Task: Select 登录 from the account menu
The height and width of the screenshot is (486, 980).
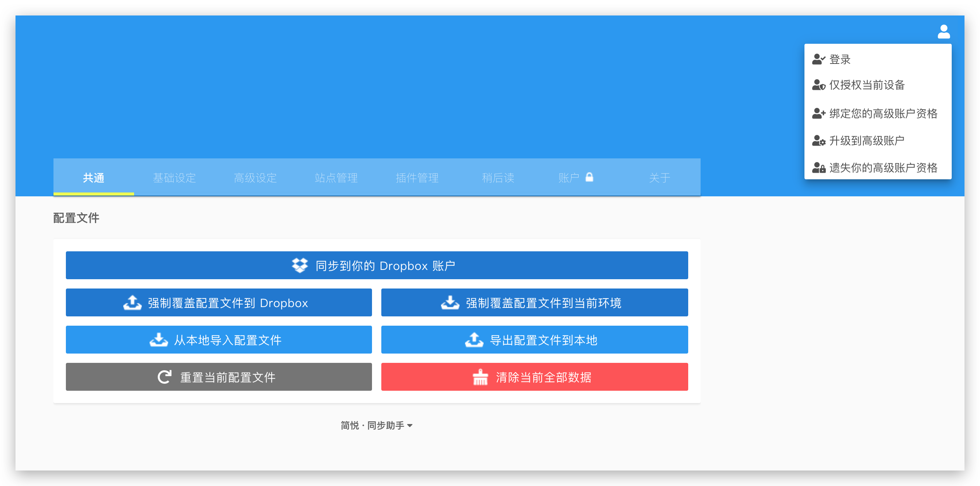Action: (x=878, y=59)
